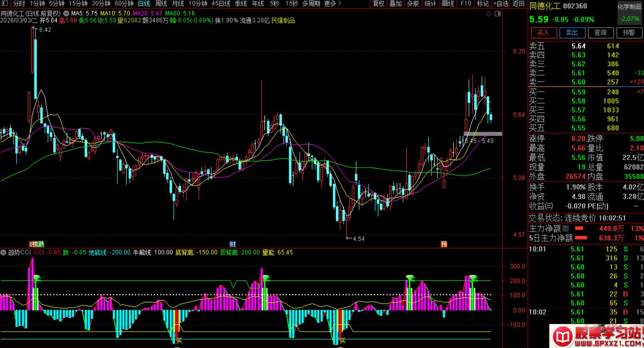Toggle the 复权 price adjustment option

coord(378,4)
